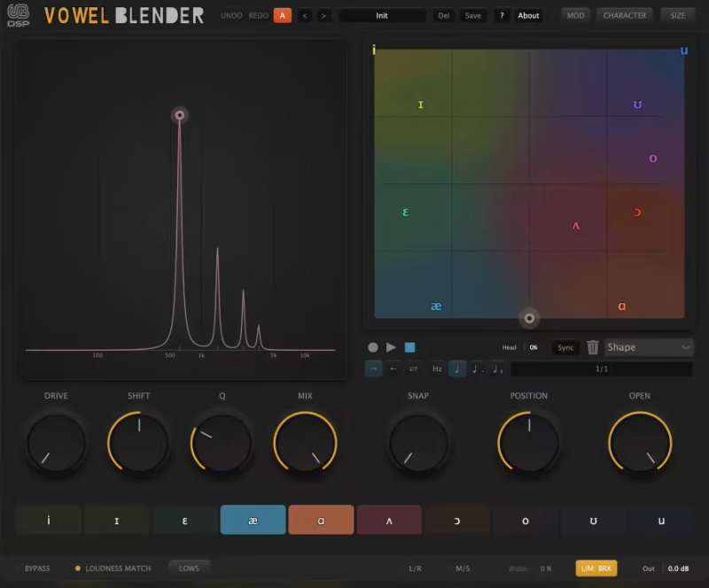
Task: Select the A preset slot button
Action: (x=282, y=15)
